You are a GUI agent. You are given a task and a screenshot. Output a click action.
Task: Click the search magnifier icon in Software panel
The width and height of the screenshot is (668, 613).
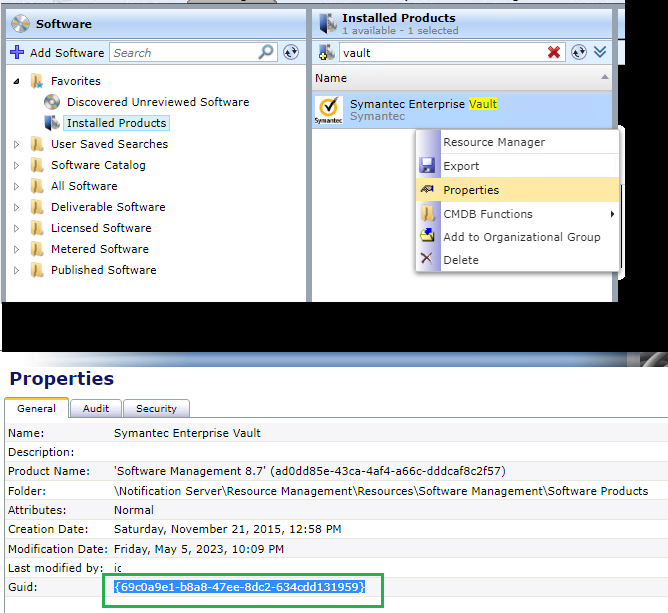pos(266,52)
